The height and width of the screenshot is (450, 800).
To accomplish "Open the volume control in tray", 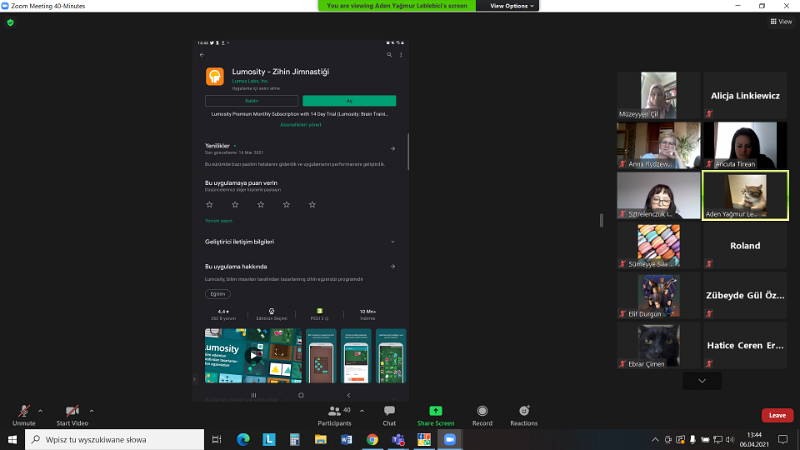I will [730, 439].
